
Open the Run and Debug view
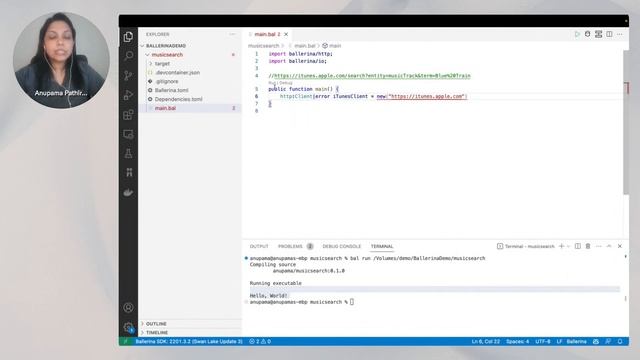pos(128,95)
